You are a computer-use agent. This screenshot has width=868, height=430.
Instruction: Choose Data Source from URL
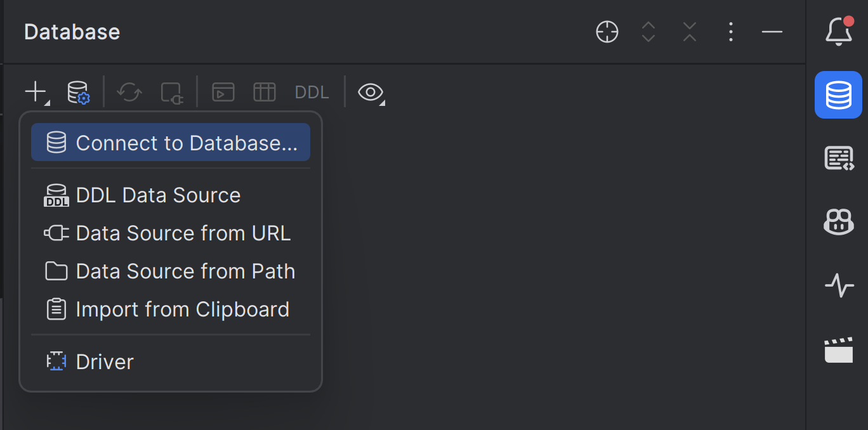[183, 233]
